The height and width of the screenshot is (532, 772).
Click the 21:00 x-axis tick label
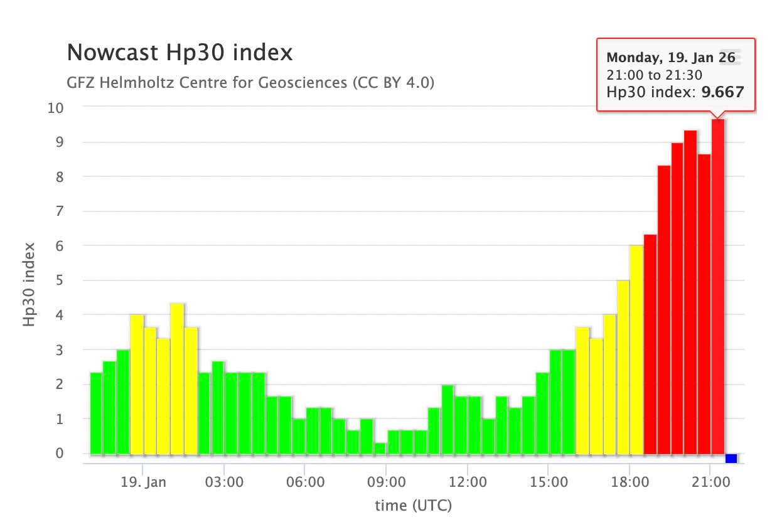coord(710,484)
